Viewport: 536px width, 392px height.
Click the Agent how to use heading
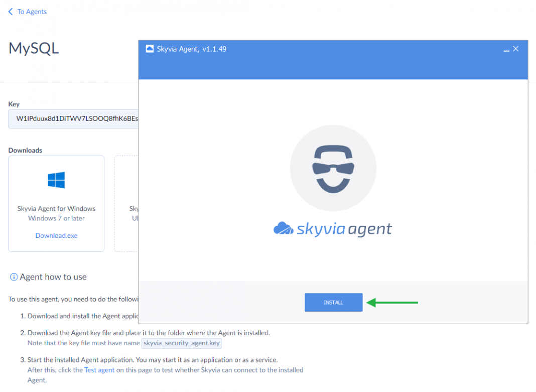coord(53,277)
